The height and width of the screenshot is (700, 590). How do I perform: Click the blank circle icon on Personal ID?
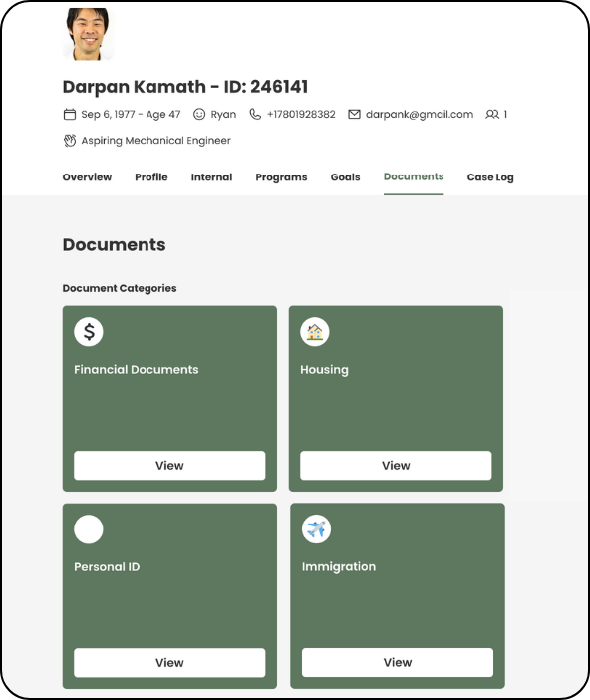tap(89, 529)
